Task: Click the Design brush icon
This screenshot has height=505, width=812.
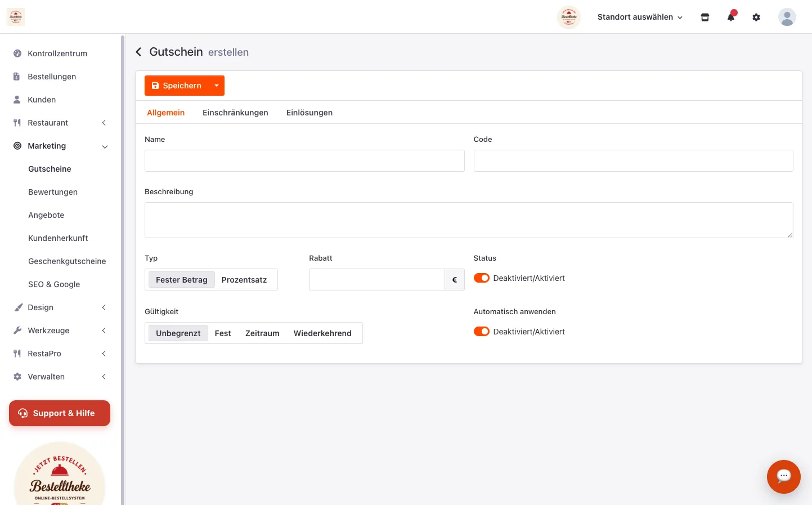Action: coord(17,307)
